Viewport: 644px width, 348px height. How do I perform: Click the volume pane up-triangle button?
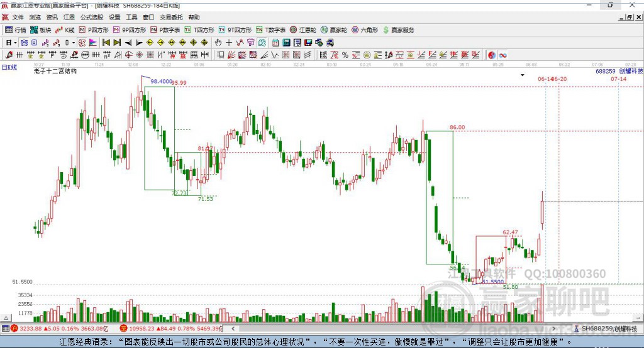6,318
